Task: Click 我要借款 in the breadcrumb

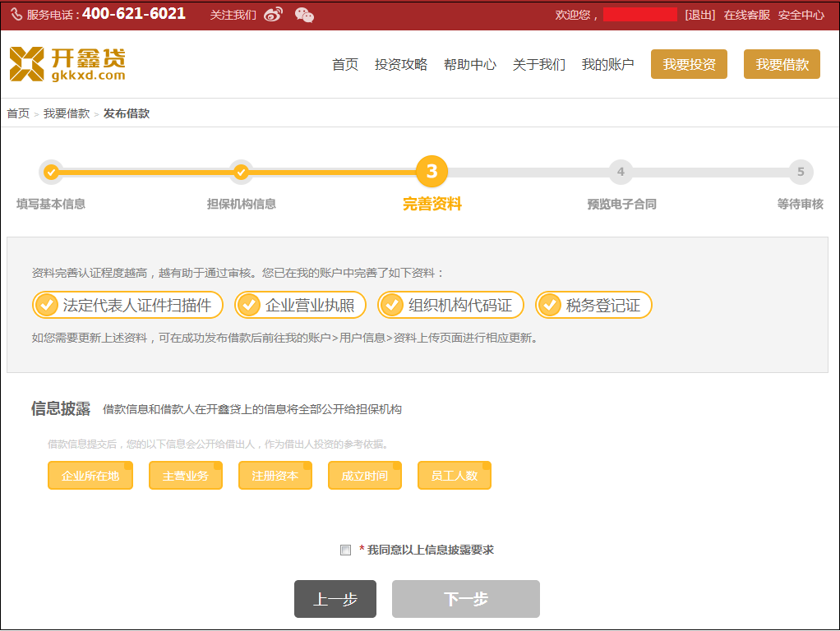Action: click(x=67, y=113)
